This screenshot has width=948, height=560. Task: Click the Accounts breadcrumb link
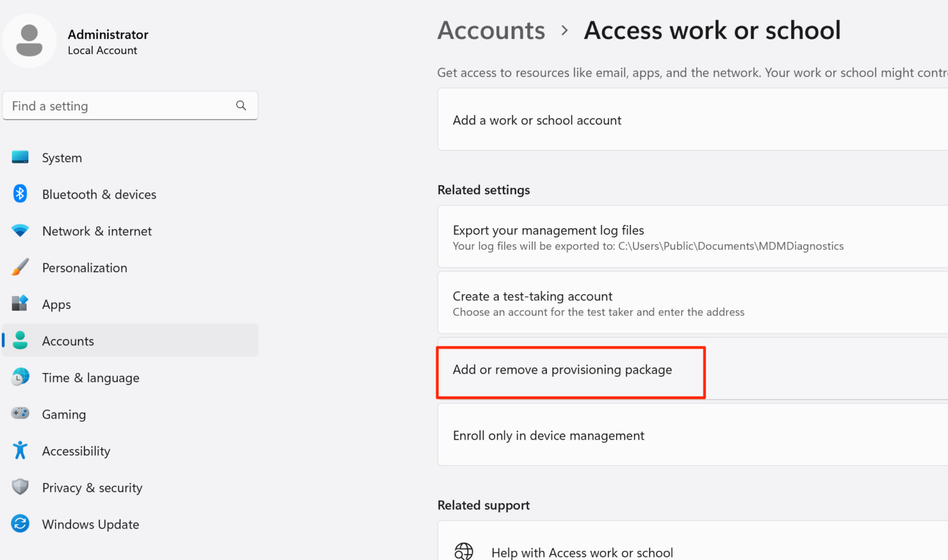pyautogui.click(x=491, y=30)
